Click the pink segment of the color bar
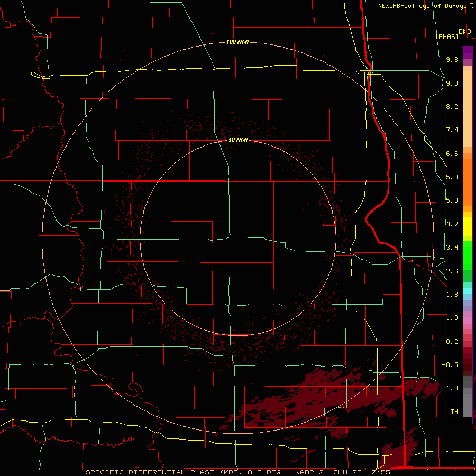476x476 pixels. (467, 321)
